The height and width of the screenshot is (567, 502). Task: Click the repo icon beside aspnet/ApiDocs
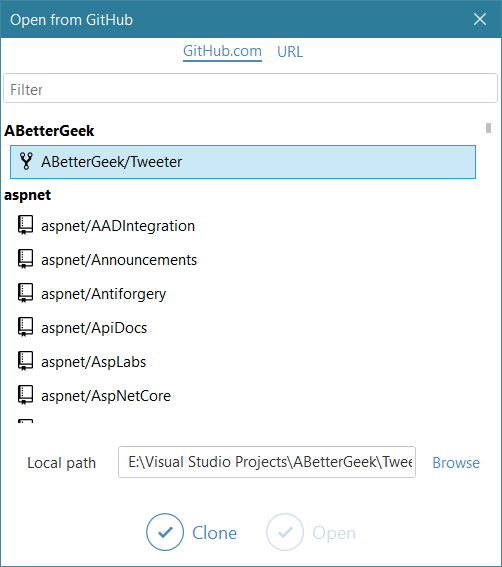[25, 327]
